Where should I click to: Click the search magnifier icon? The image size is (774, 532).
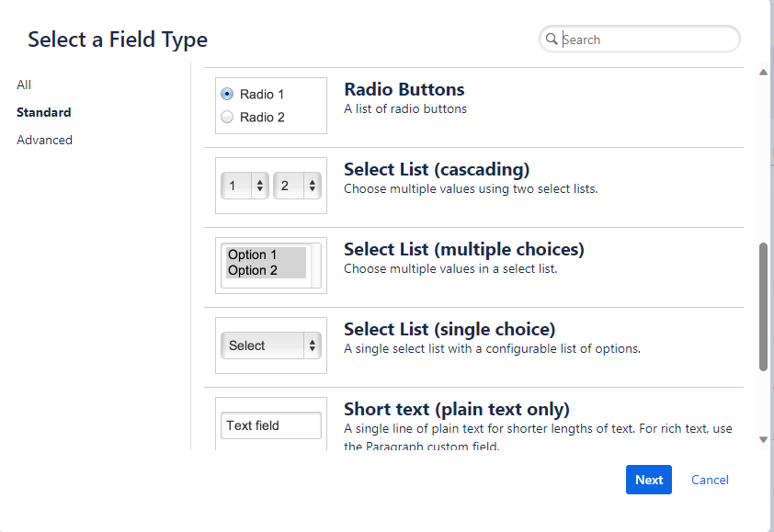pyautogui.click(x=552, y=40)
